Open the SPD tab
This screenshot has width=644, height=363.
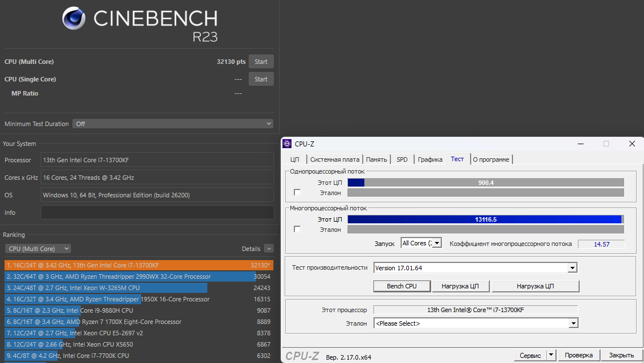click(x=402, y=159)
